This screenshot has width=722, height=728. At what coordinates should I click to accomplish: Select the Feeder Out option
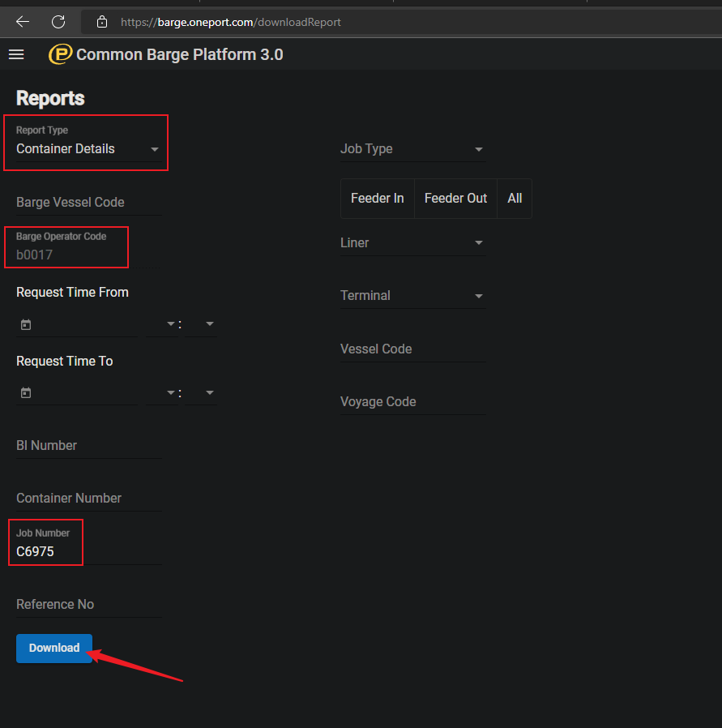pos(455,199)
